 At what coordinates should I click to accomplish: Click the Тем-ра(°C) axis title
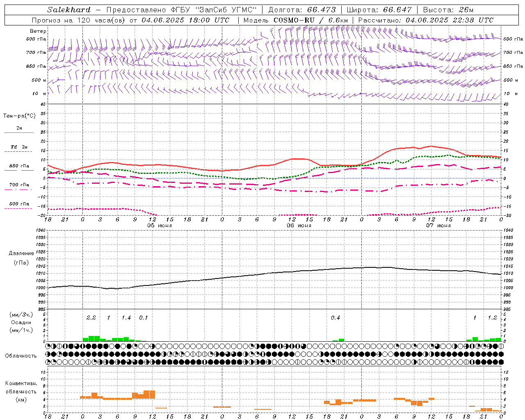pos(19,116)
